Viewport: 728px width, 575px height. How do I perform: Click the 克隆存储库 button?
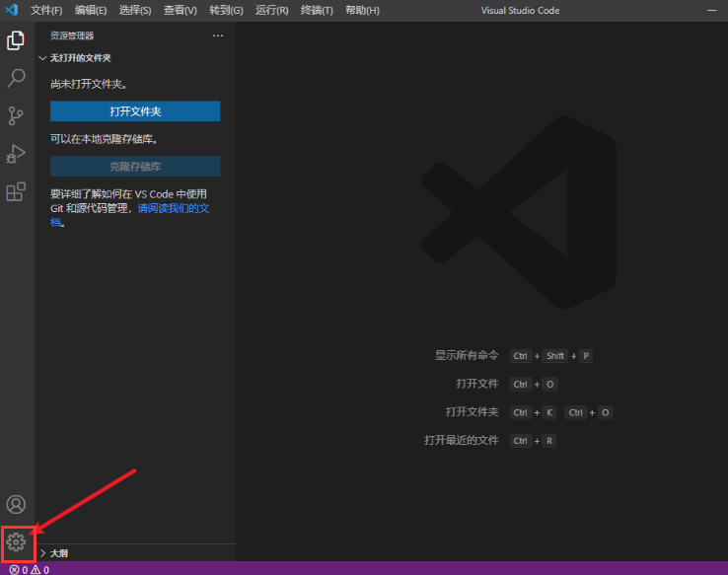point(135,167)
